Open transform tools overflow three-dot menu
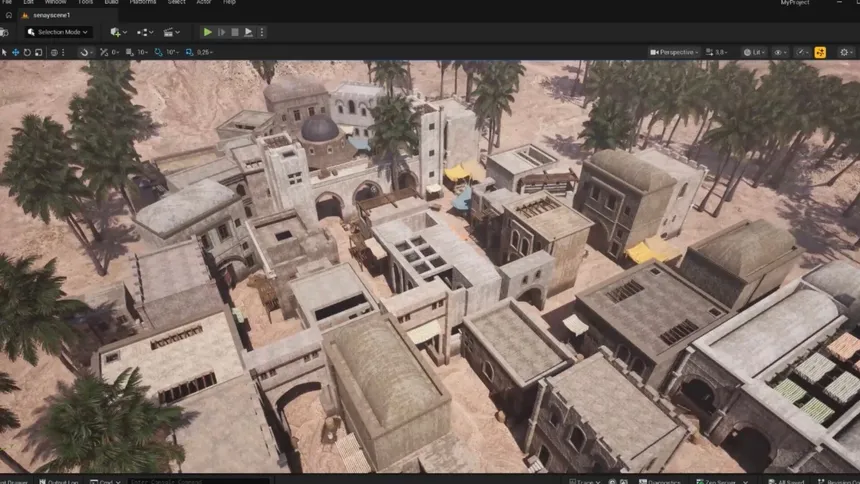860x484 pixels. 64,52
